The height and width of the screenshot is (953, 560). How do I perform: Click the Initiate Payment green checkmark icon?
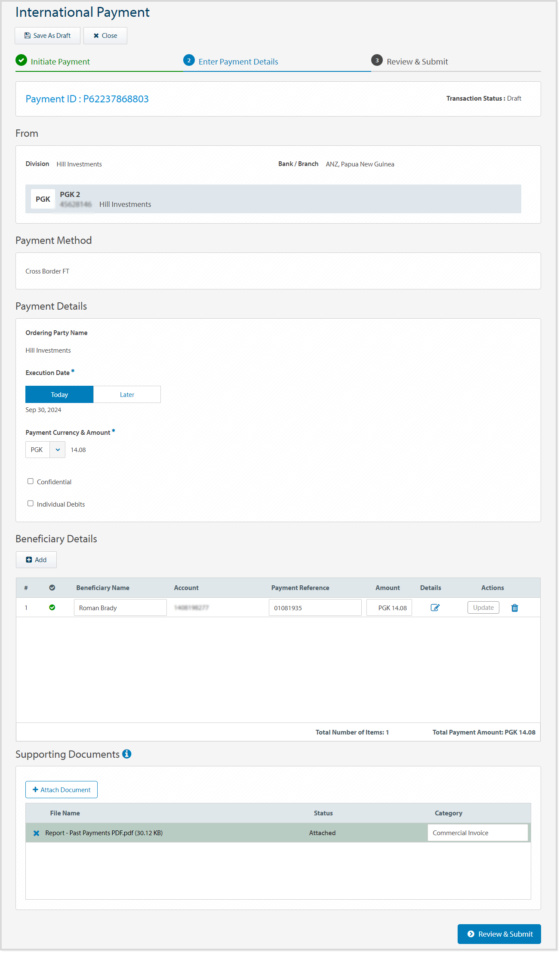point(21,61)
